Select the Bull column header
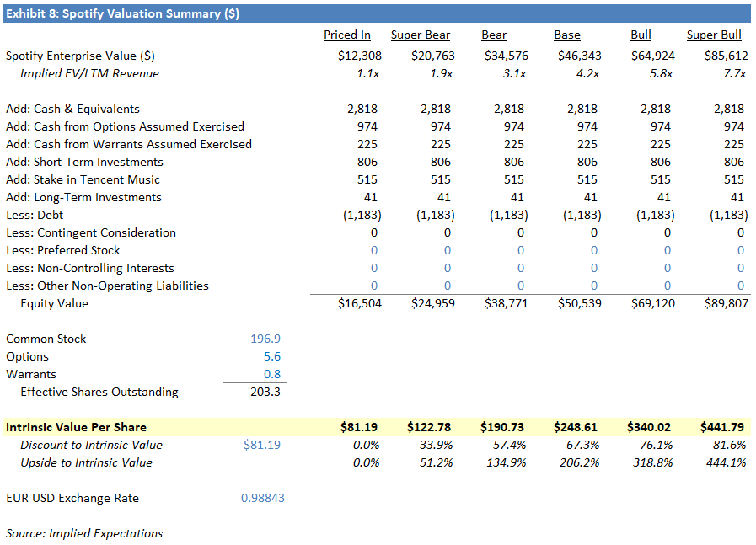Screen dimensions: 756x545 coord(641,35)
